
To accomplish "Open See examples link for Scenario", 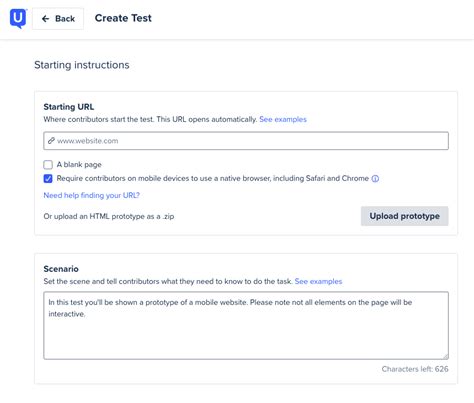I will point(318,281).
